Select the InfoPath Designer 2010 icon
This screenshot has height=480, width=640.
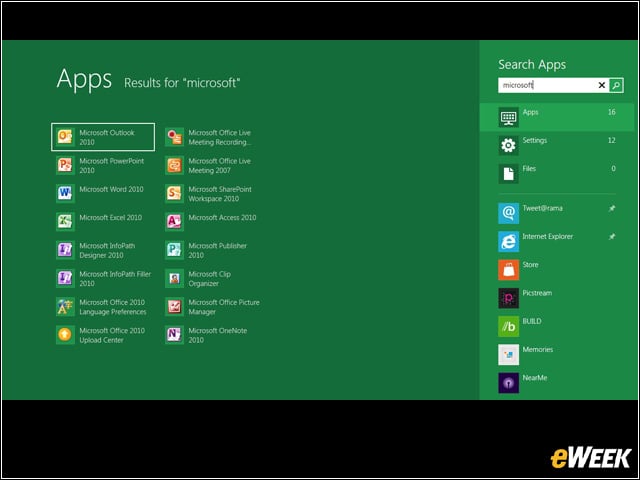click(x=65, y=250)
